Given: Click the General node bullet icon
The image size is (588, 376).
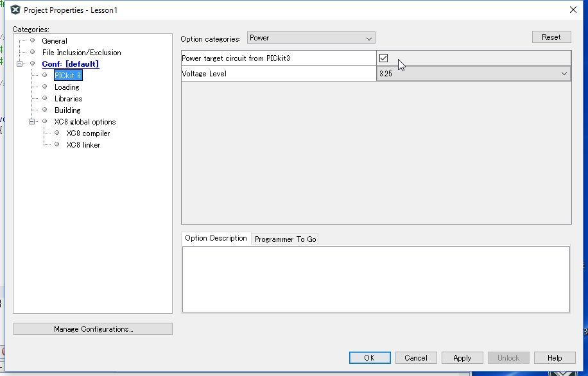Looking at the screenshot, I should (x=33, y=40).
